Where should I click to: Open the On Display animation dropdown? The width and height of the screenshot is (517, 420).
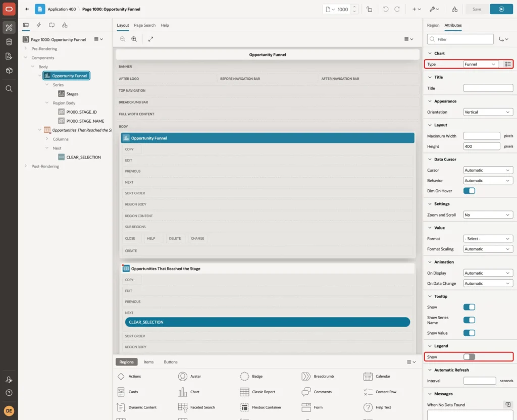tap(488, 273)
